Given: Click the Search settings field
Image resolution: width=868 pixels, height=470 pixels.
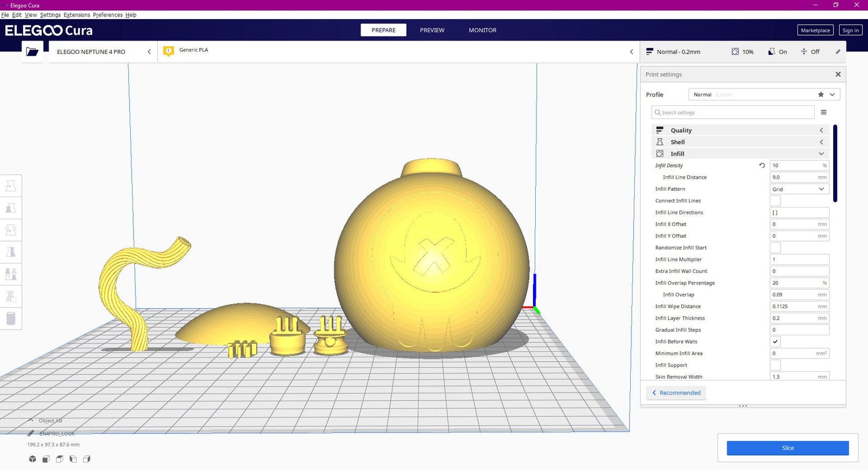Looking at the screenshot, I should pos(733,112).
